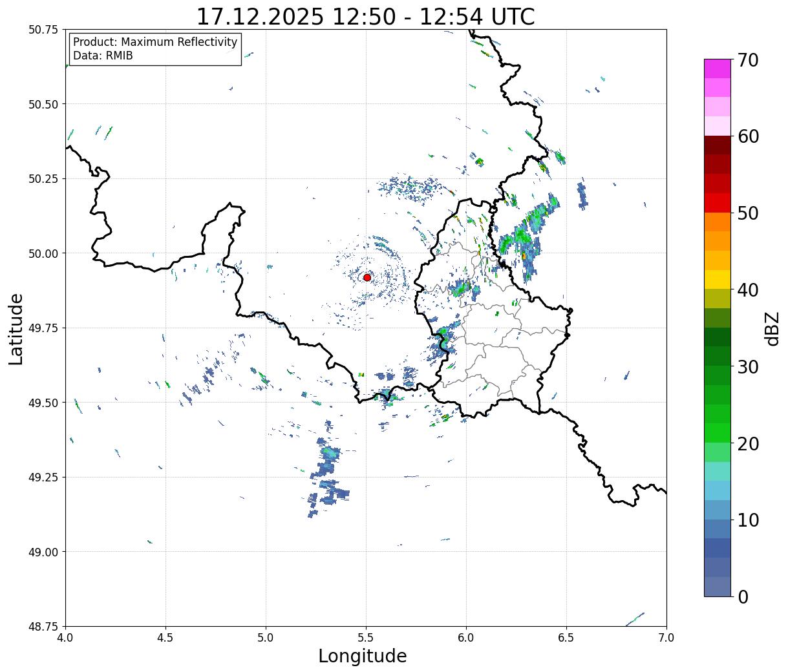Click the x-axis tick label 4.5

(165, 637)
